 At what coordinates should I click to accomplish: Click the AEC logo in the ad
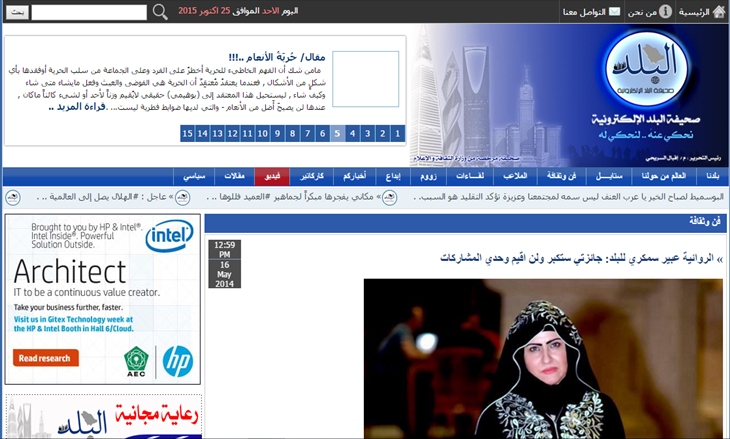click(136, 358)
